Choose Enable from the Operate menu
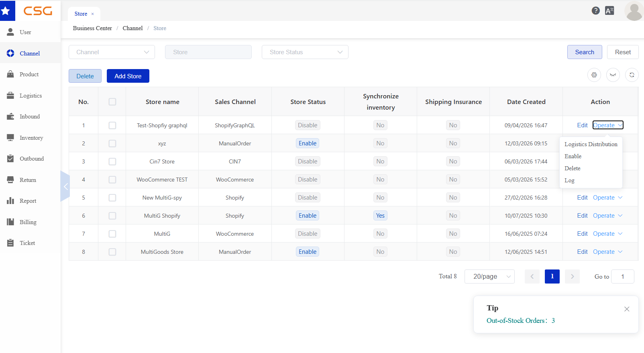Viewport: 644px width, 353px height. pyautogui.click(x=591, y=156)
